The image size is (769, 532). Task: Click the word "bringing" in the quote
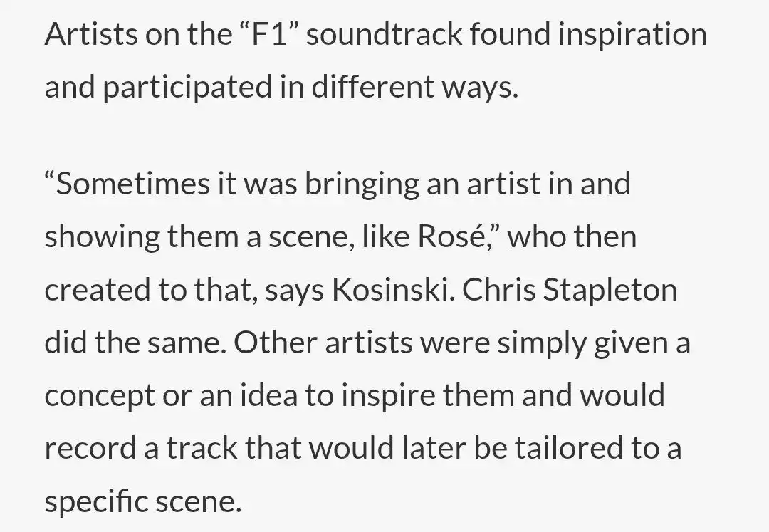point(362,185)
